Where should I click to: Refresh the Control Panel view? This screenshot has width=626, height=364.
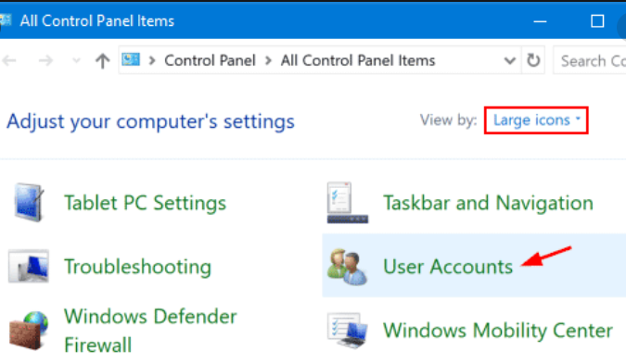pyautogui.click(x=533, y=60)
